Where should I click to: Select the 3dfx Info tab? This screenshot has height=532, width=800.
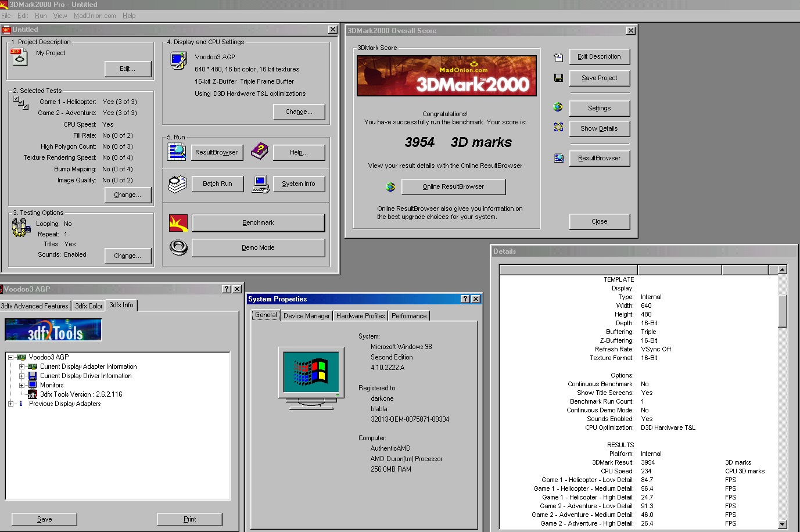click(121, 305)
